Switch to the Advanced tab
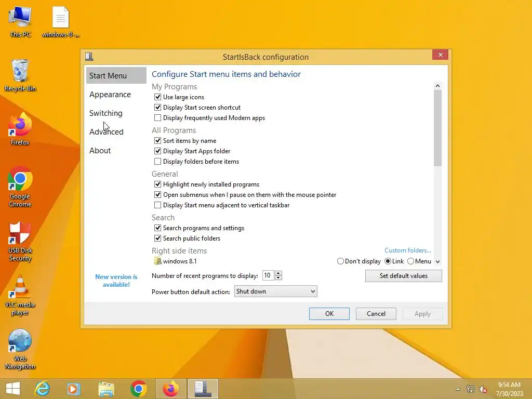The width and height of the screenshot is (532, 399). click(106, 131)
